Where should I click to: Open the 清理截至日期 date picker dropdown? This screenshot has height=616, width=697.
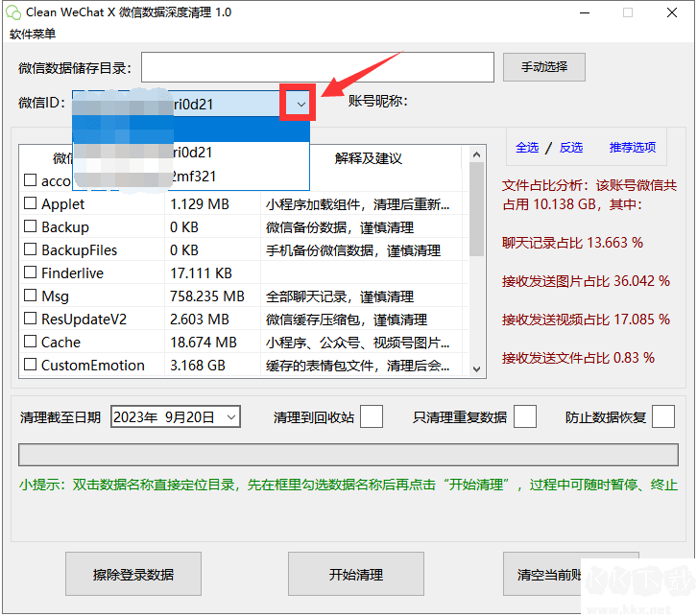point(231,417)
